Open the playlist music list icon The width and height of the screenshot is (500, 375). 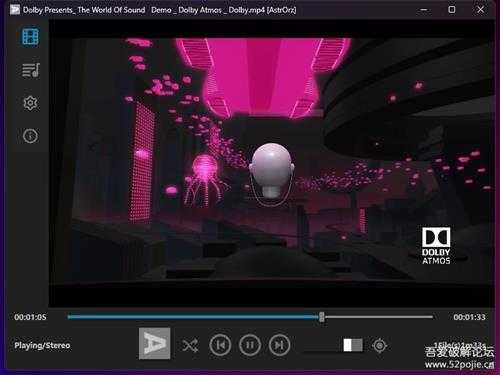coord(31,70)
